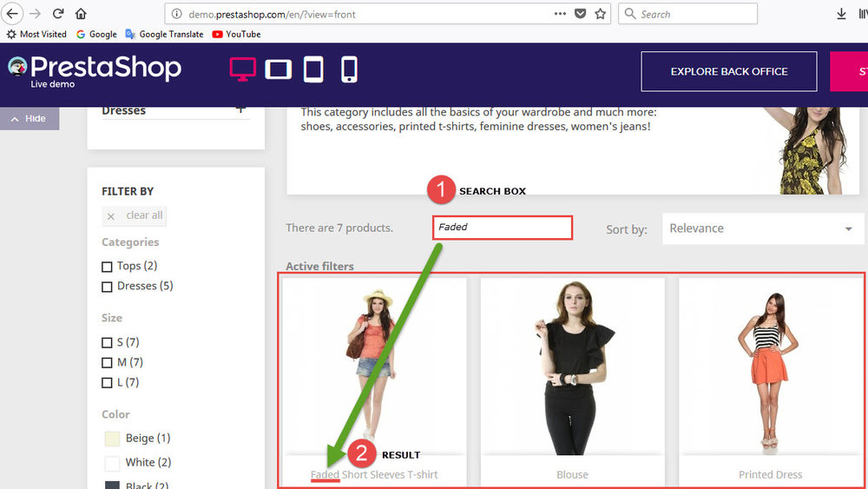Switch preview to mobile phone view
Viewport: 868px width, 489px height.
pos(349,69)
